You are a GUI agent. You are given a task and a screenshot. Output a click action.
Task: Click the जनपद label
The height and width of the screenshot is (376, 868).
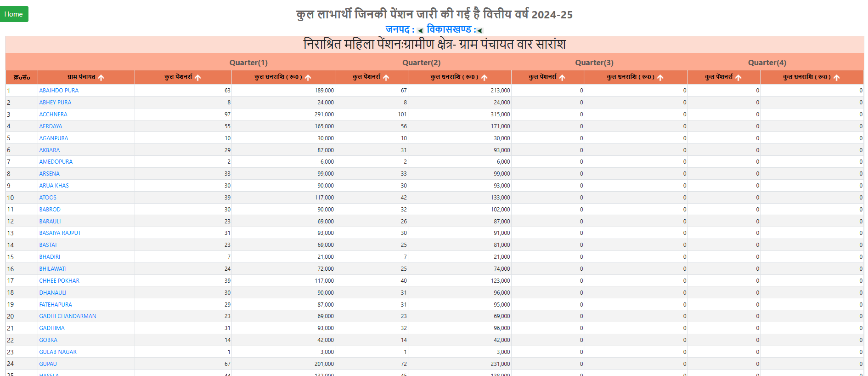tap(400, 29)
